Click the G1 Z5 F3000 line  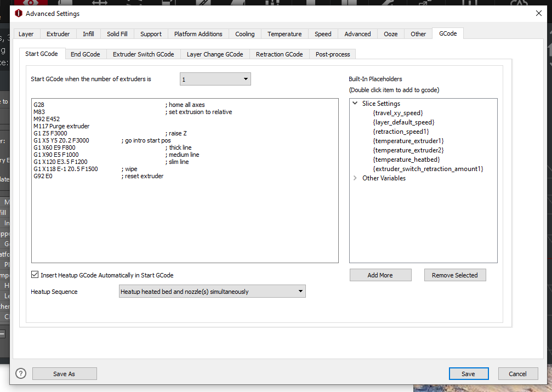pyautogui.click(x=110, y=133)
